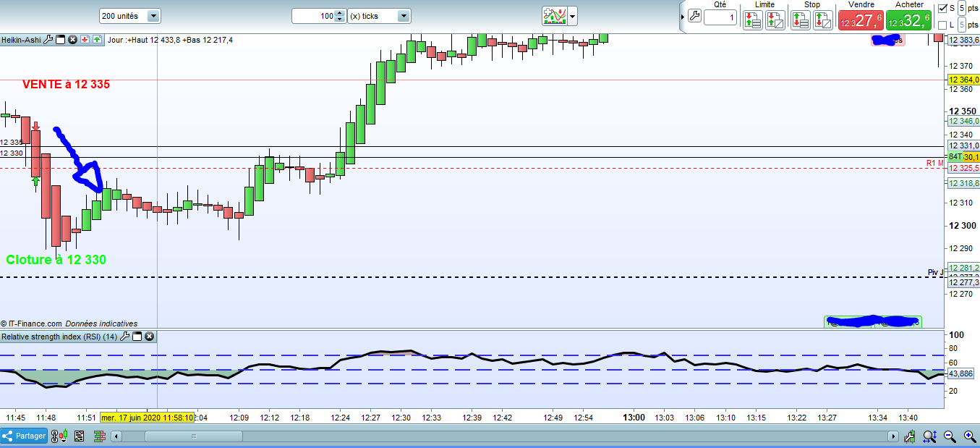Remove the Heikin-Ashi price panel
Image resolution: width=980 pixels, height=448 pixels.
[x=72, y=40]
